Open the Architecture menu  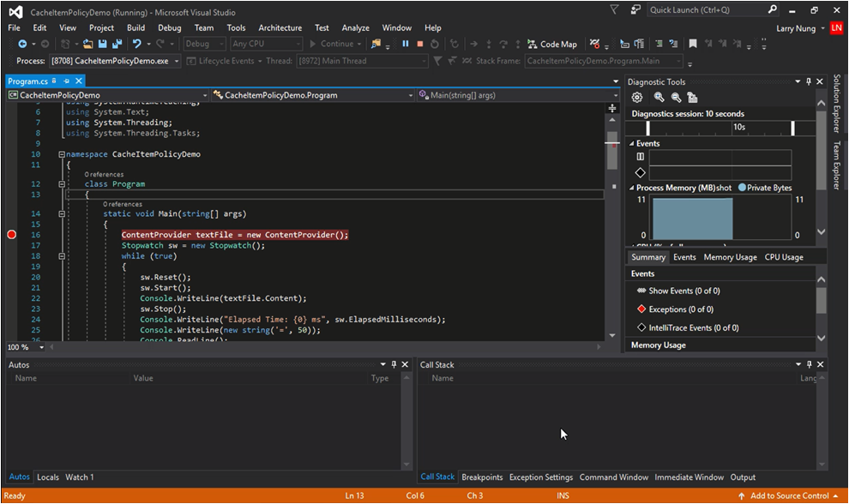[x=280, y=27]
